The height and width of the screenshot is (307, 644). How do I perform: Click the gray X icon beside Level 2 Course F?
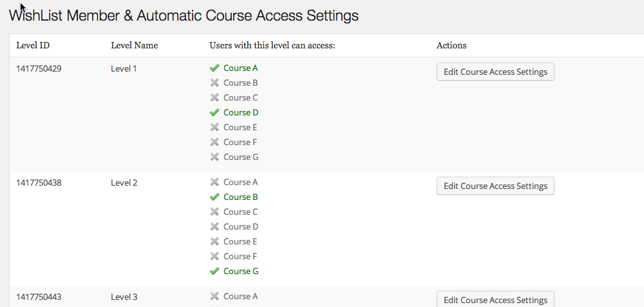point(214,256)
